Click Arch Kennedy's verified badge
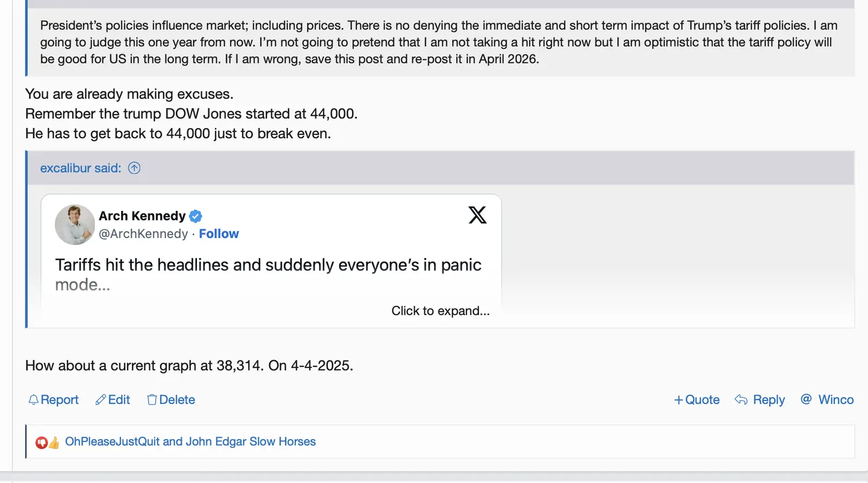 pos(196,216)
